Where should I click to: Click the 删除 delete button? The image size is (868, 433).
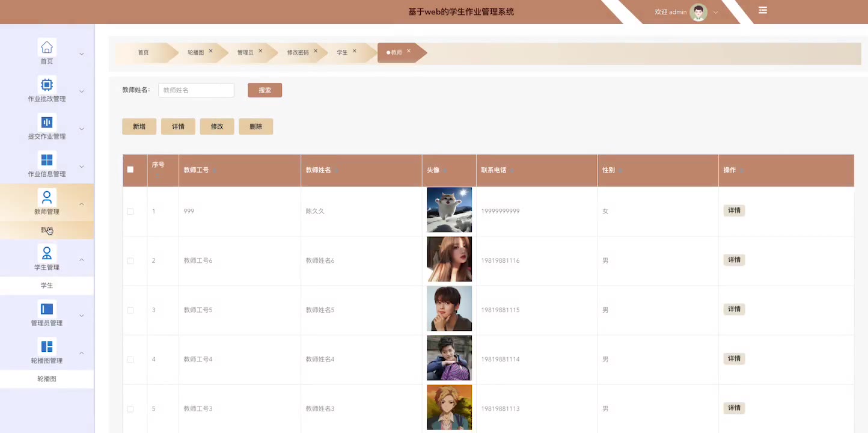[x=255, y=126]
